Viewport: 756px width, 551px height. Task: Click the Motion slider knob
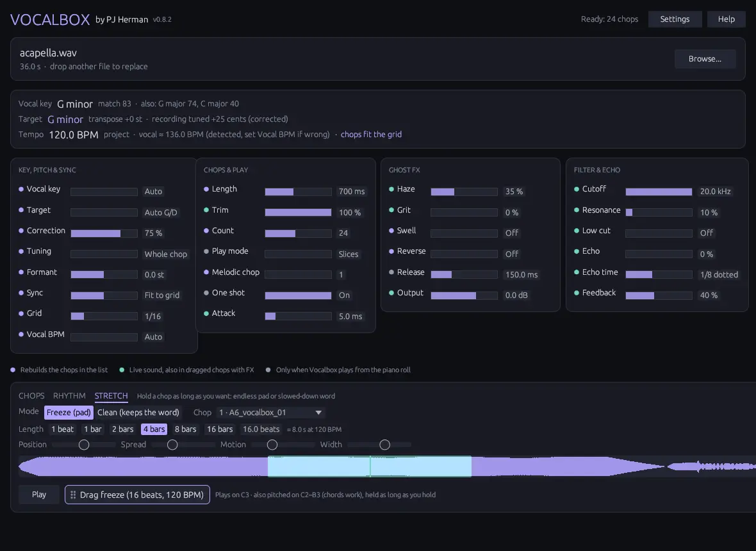point(272,445)
